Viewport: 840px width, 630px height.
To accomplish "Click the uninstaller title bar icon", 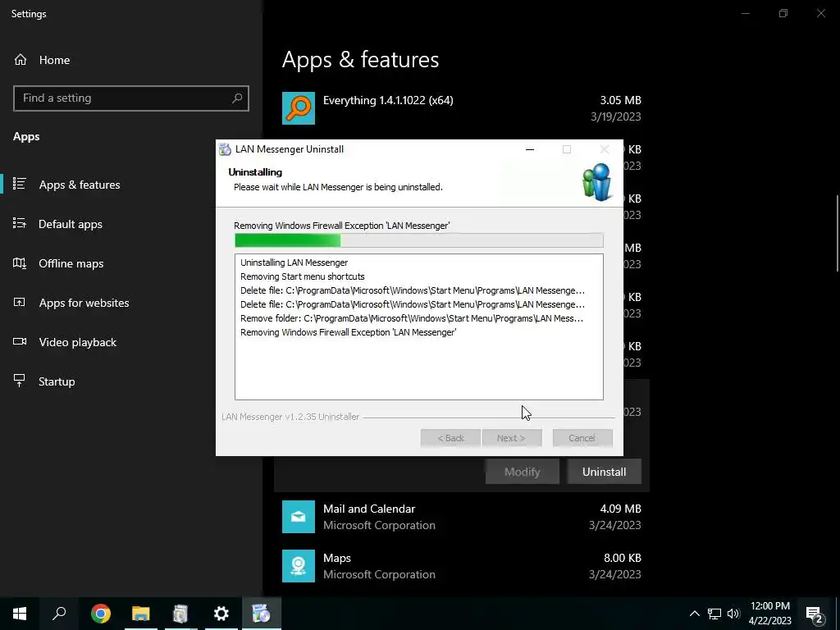I will pos(226,149).
